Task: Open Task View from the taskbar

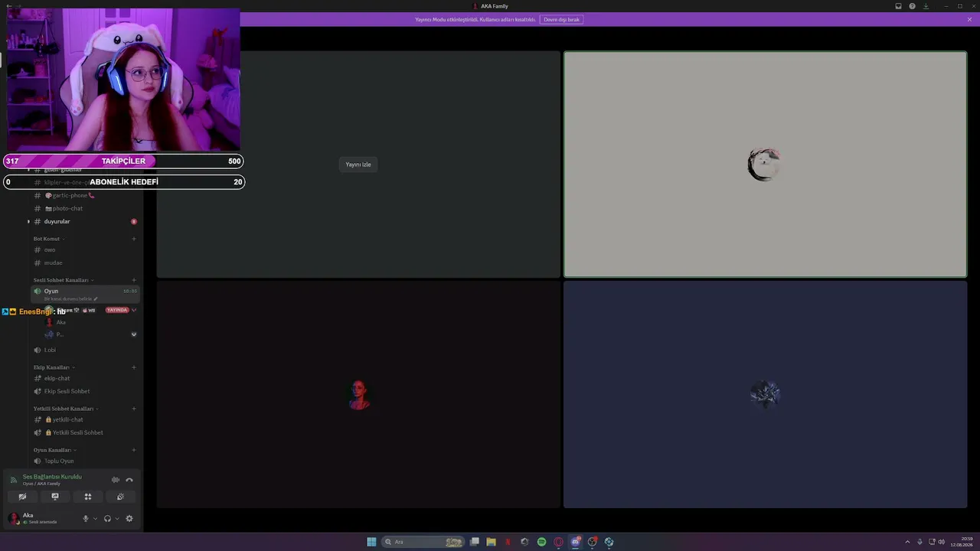Action: tap(475, 542)
